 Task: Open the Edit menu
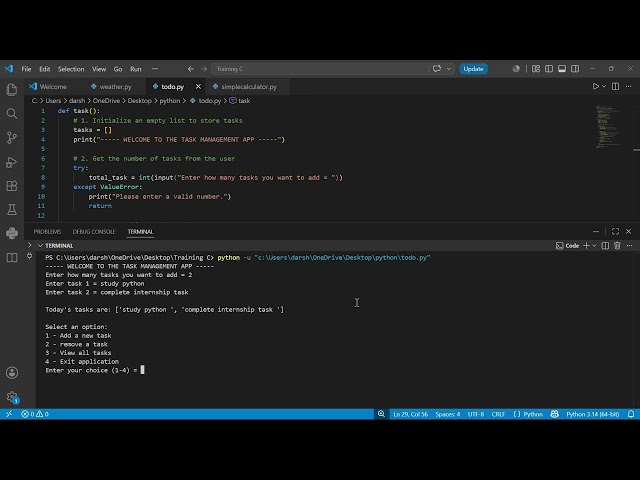pos(44,69)
